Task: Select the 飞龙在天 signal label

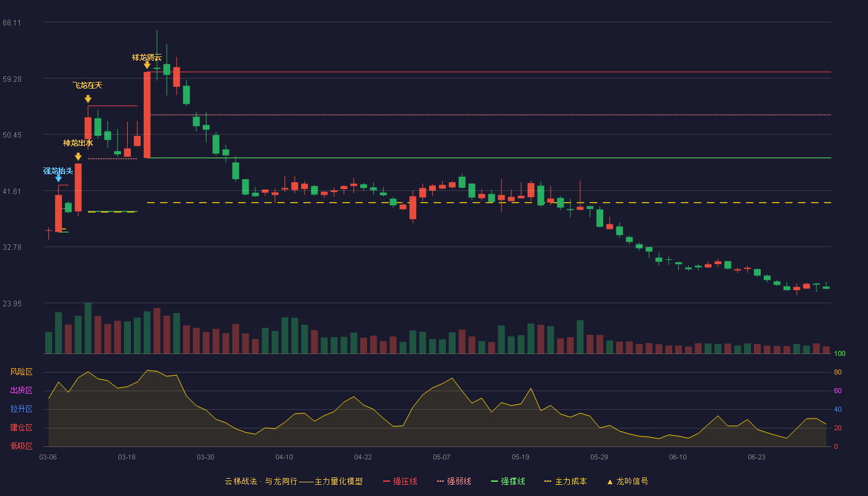Action: coord(87,85)
